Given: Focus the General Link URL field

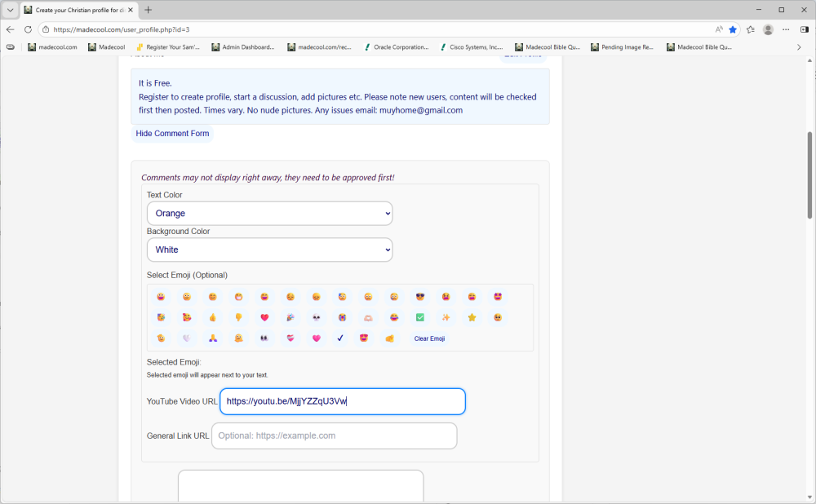Looking at the screenshot, I should click(334, 435).
